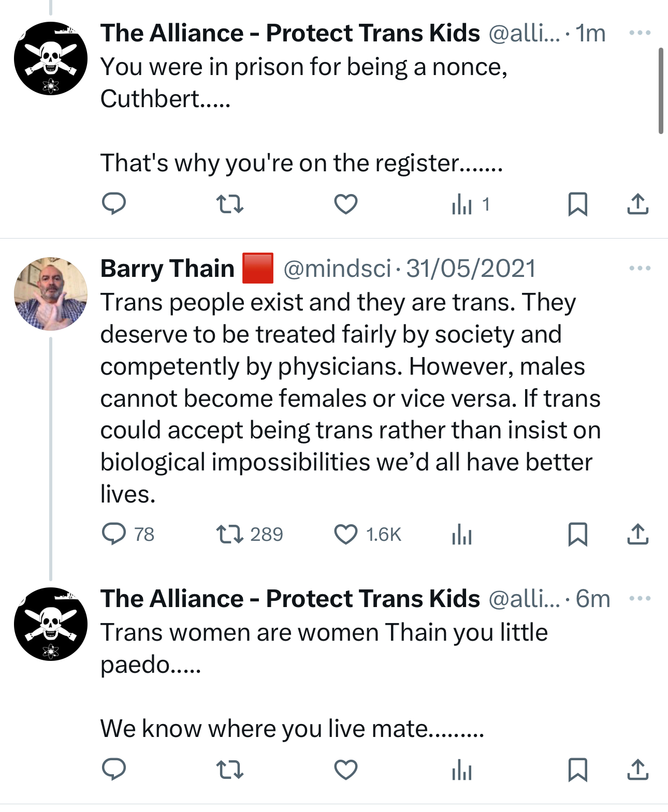Viewport: 668px width, 812px height.
Task: Open Barry Thain's profile picture
Action: (x=51, y=293)
